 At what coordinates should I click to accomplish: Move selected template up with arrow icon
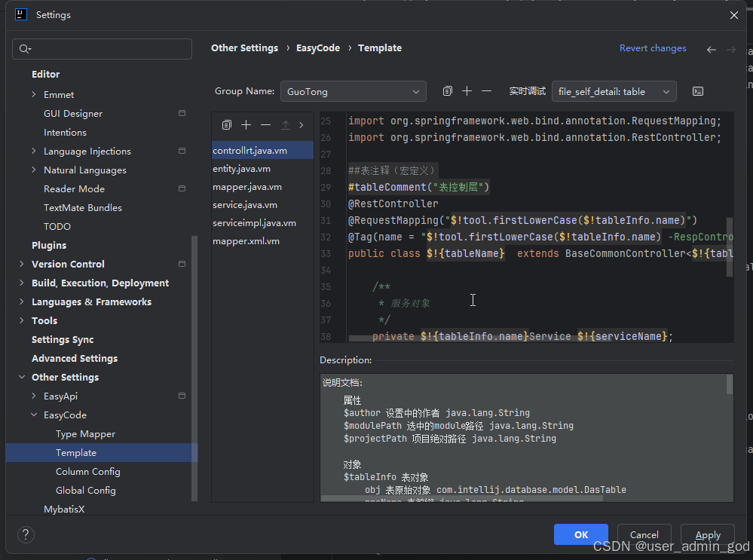[x=285, y=125]
